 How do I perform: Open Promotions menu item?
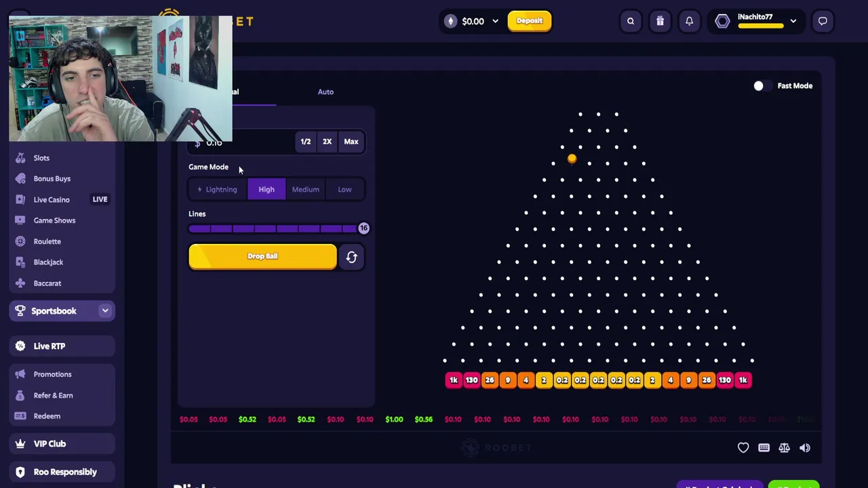52,374
